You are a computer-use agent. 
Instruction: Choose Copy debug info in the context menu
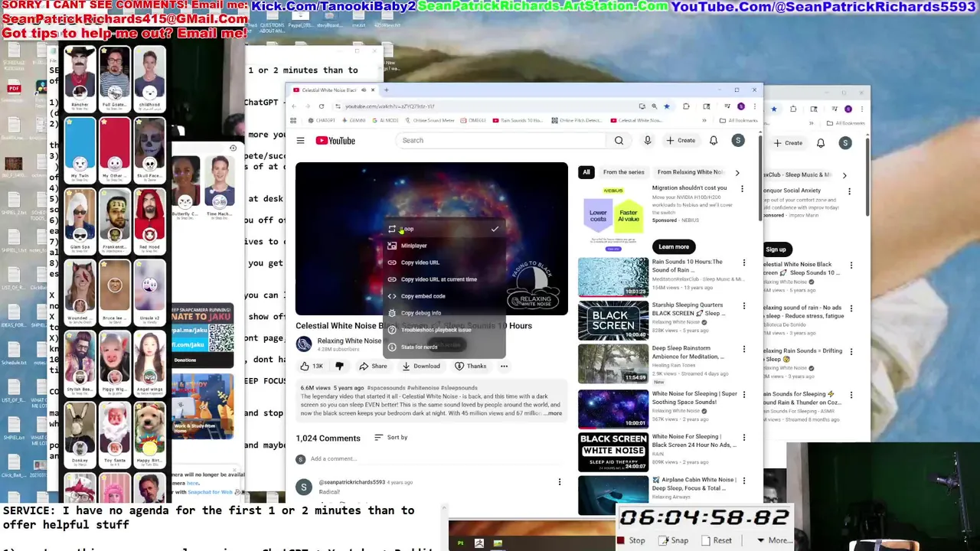[x=444, y=313]
